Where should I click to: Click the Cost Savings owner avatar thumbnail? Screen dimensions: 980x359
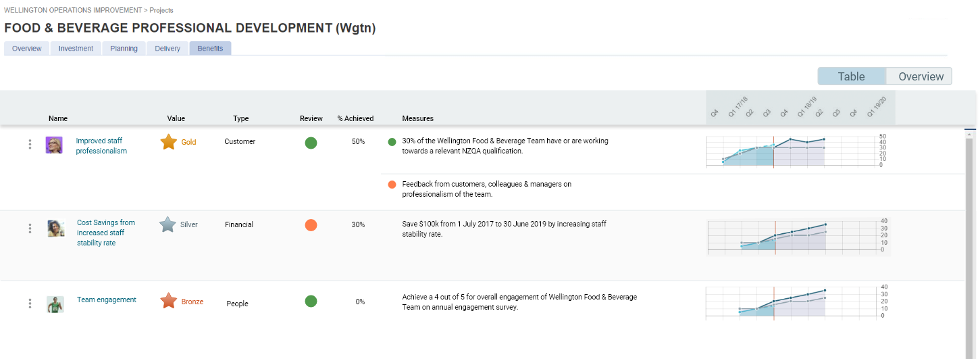pos(56,229)
